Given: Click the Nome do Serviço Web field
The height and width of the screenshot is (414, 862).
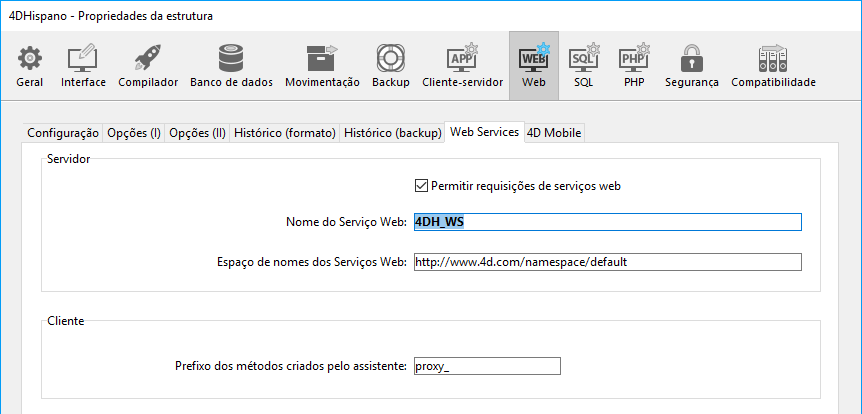Looking at the screenshot, I should 606,223.
